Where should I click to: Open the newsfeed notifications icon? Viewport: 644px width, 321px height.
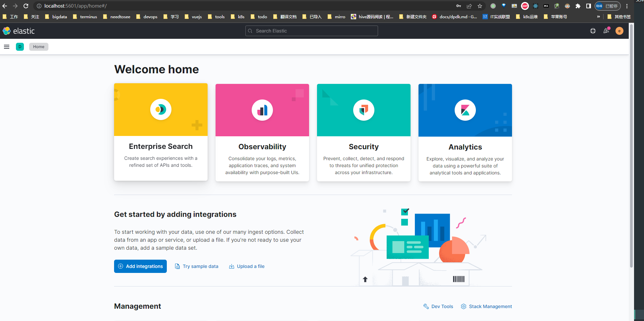pyautogui.click(x=606, y=31)
